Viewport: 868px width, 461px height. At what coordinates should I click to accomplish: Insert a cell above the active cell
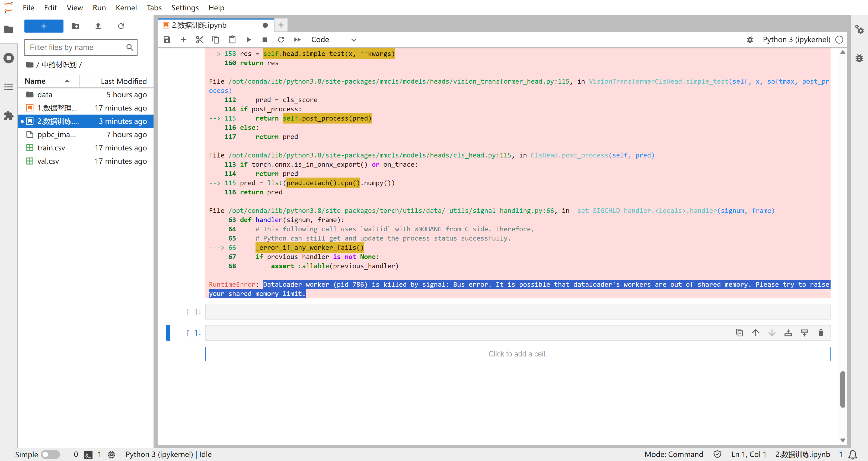(x=788, y=333)
